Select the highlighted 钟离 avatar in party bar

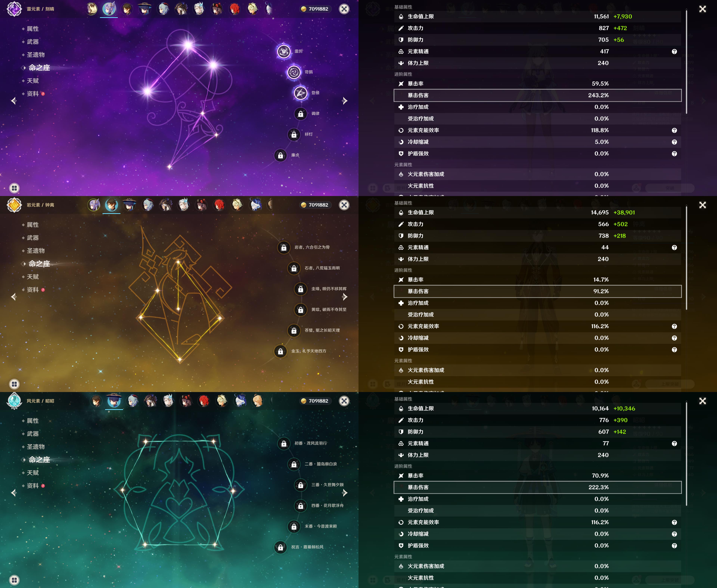coord(111,205)
